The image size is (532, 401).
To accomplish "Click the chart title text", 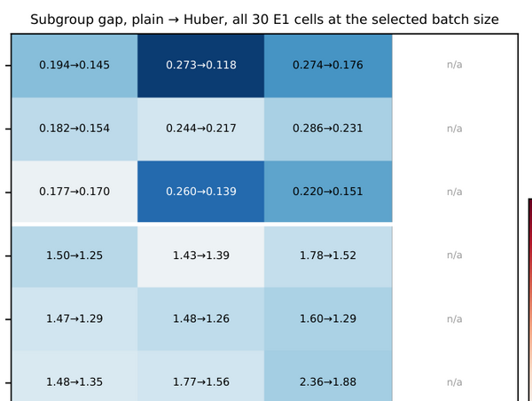I will (x=264, y=20).
